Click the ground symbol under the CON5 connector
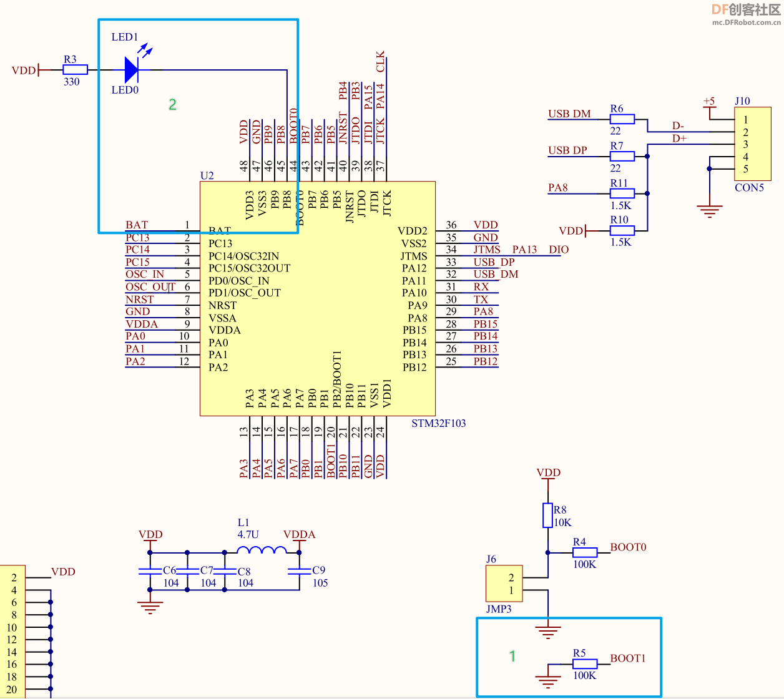The image size is (784, 699). (709, 211)
